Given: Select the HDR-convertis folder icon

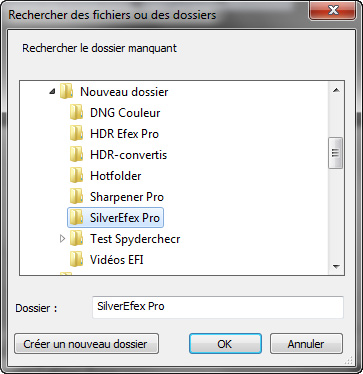Looking at the screenshot, I should click(x=77, y=155).
